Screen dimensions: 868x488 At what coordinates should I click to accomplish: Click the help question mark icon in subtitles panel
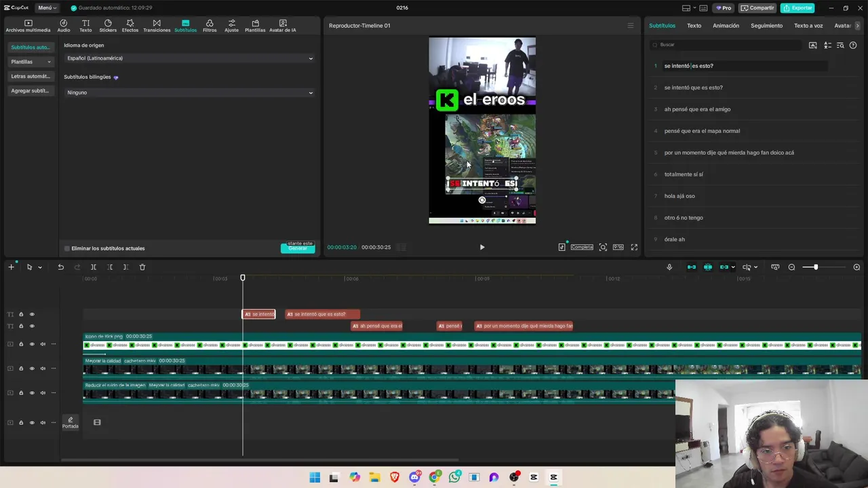click(x=853, y=45)
